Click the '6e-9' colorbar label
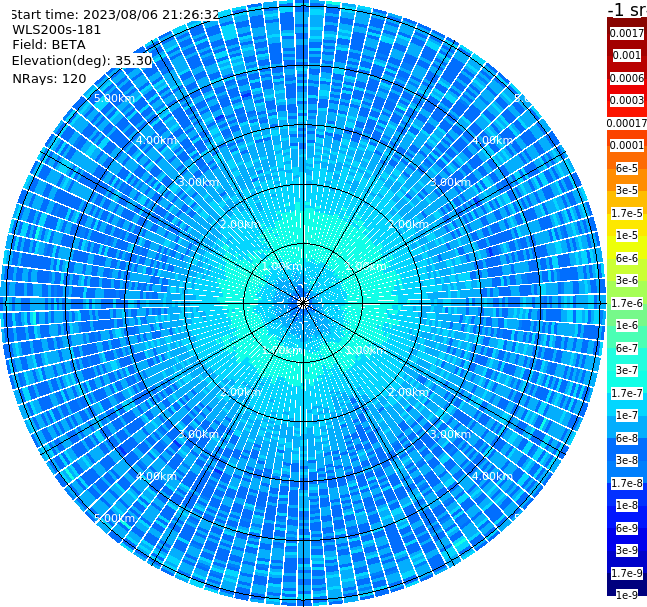The width and height of the screenshot is (647, 607). point(627,528)
